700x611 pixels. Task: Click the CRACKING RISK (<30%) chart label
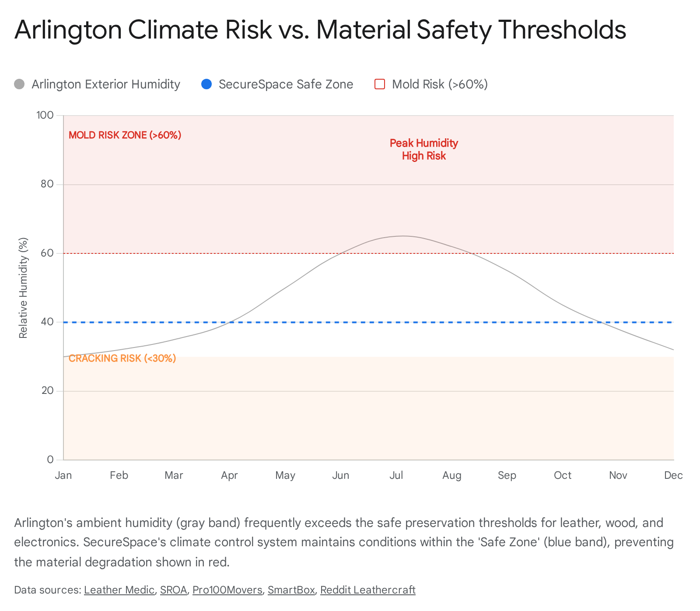point(122,358)
